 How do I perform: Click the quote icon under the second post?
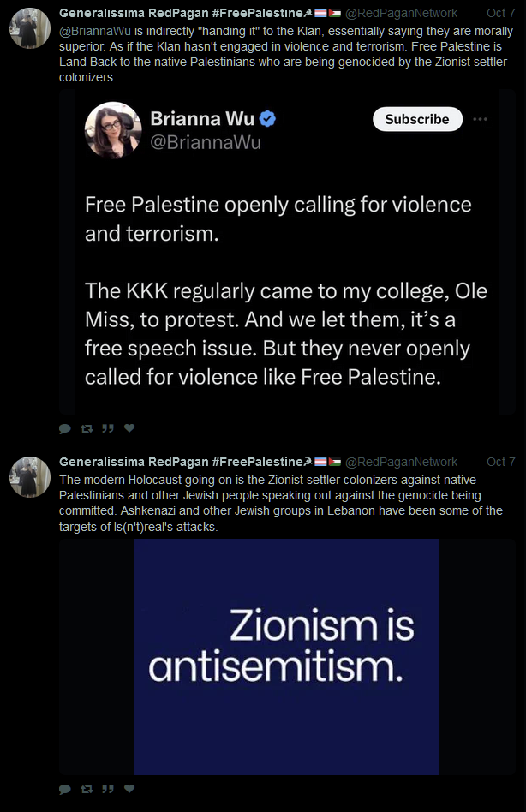[x=108, y=789]
